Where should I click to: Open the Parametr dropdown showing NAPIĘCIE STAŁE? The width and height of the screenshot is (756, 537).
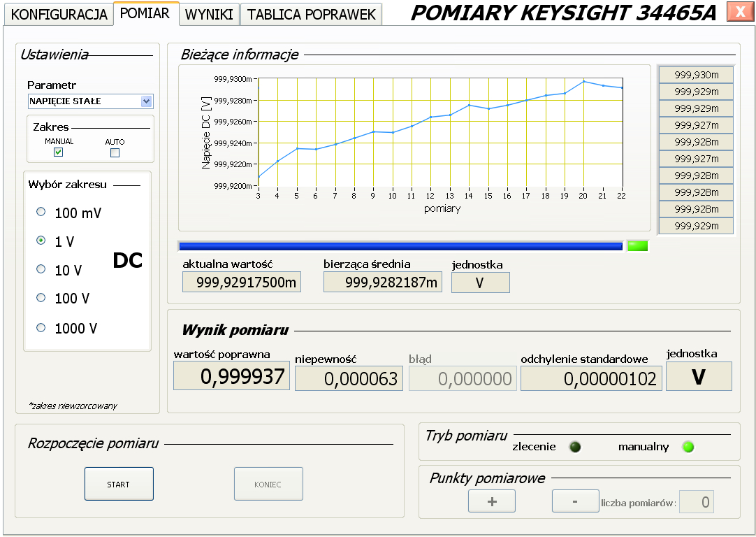90,101
